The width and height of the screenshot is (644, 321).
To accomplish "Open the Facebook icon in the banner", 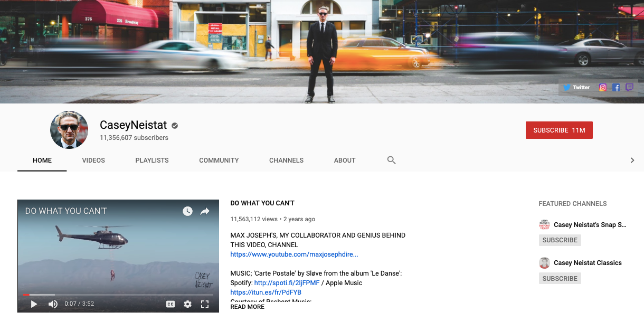I will tap(616, 88).
